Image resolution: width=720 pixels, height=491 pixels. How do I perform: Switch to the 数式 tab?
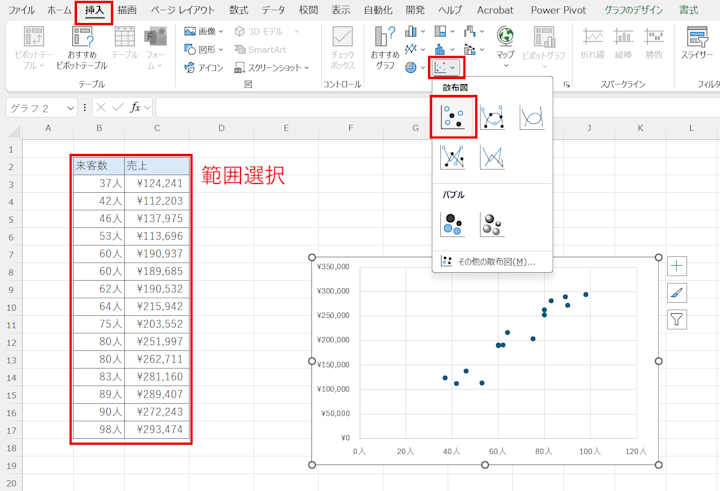pos(238,10)
